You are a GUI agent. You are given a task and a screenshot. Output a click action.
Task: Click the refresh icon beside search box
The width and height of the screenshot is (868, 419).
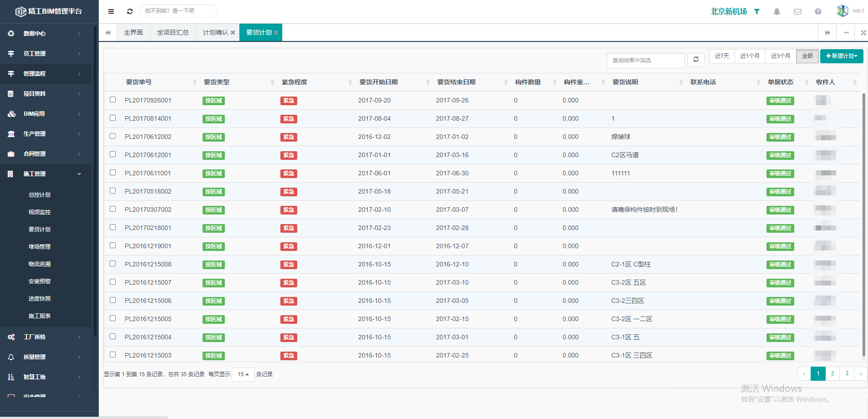click(x=130, y=11)
